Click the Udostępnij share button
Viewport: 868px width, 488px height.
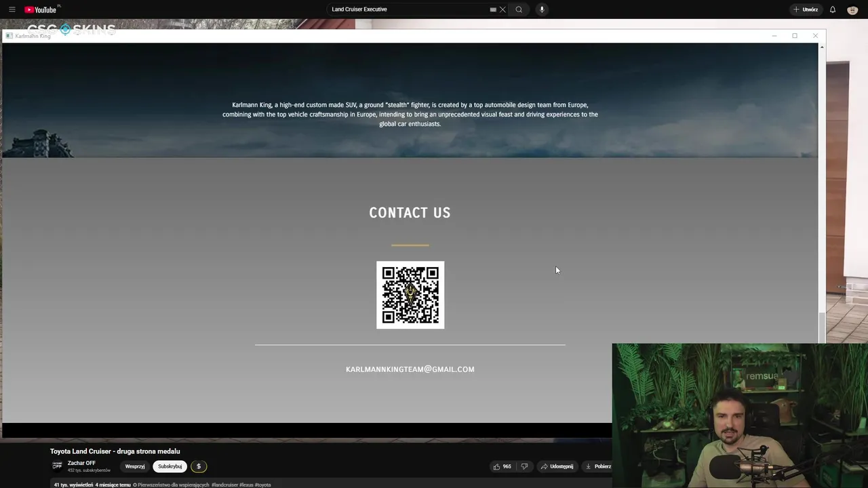557,466
